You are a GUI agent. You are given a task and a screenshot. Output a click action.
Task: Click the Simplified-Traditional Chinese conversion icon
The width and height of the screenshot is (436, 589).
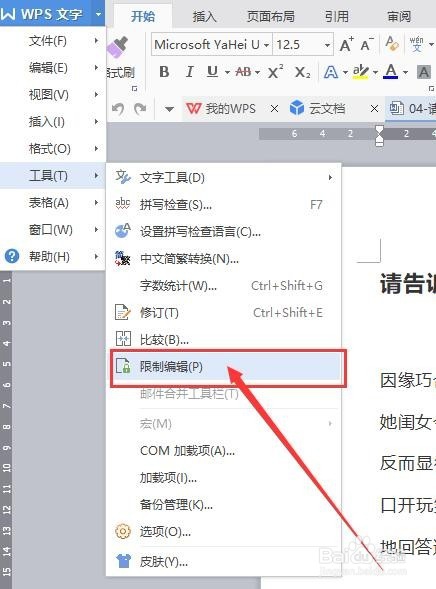pyautogui.click(x=122, y=258)
